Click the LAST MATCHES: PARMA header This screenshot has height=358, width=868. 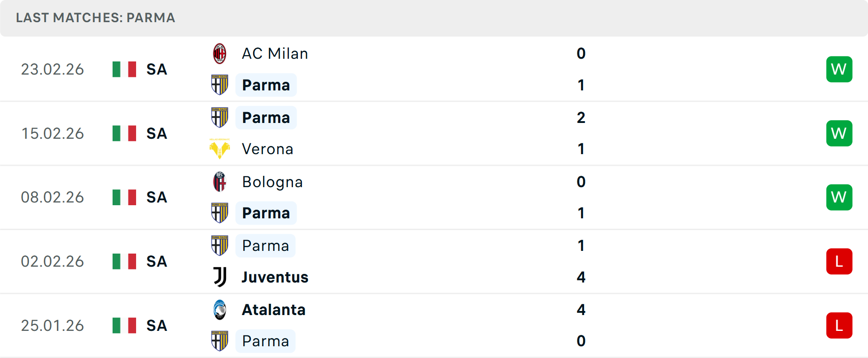point(95,18)
